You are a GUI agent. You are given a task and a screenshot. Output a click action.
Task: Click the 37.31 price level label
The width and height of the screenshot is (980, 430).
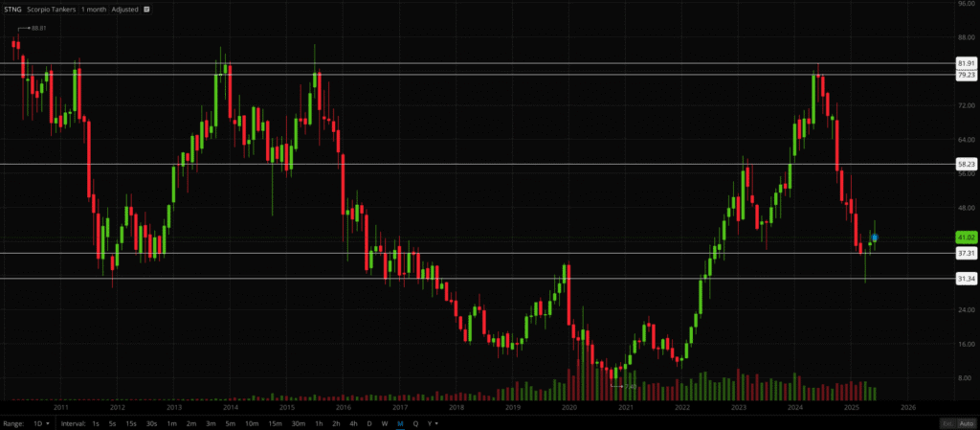(x=965, y=253)
